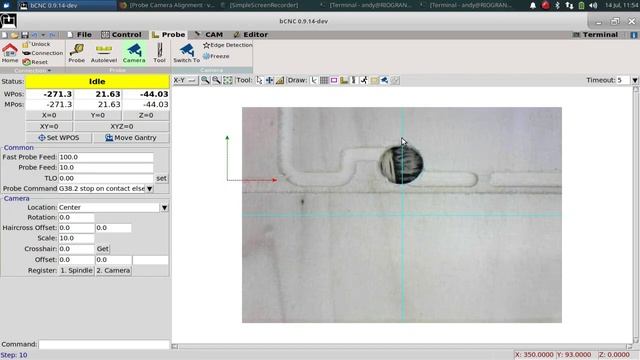This screenshot has width=640, height=360.
Task: Click the Z=0 button
Action: click(x=146, y=116)
